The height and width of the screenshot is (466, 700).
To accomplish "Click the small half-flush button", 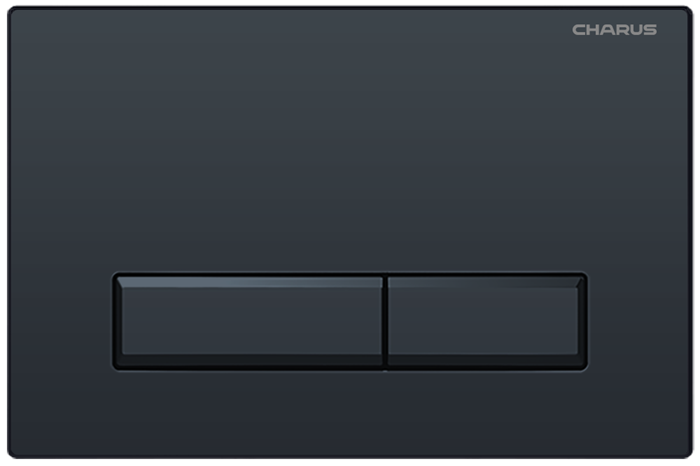I will (486, 320).
